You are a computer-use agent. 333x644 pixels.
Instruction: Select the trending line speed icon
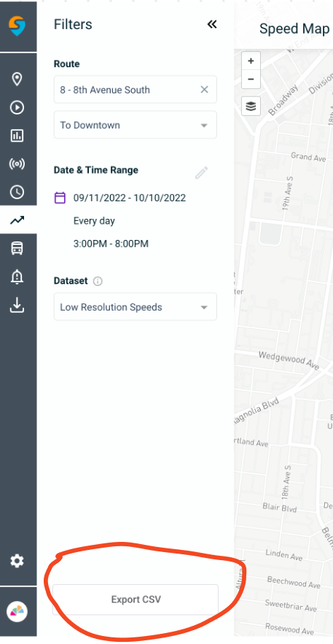pyautogui.click(x=17, y=220)
